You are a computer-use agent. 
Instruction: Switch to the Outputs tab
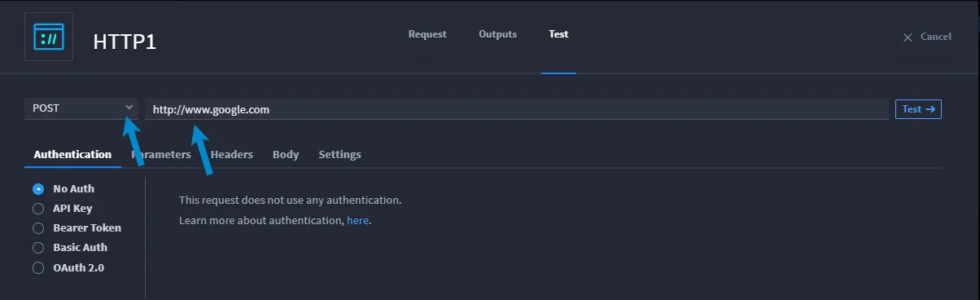(x=497, y=34)
